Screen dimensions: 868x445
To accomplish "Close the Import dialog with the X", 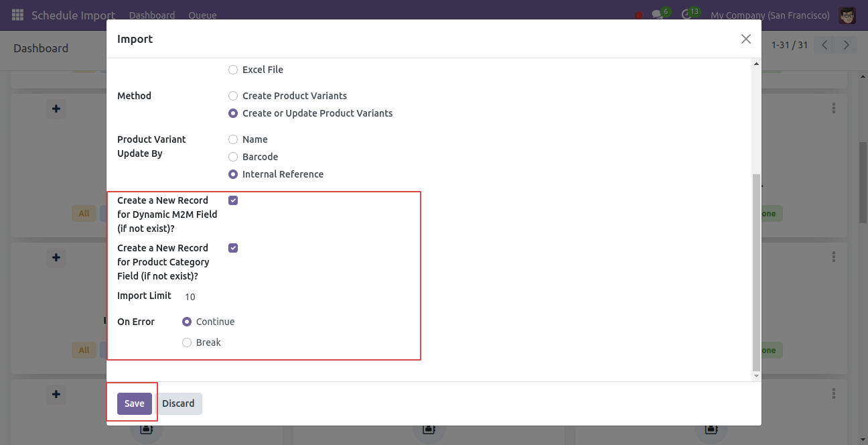I will [x=746, y=39].
